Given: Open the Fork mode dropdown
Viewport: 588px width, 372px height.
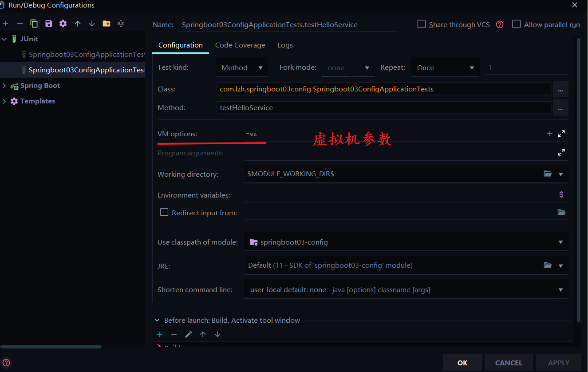Looking at the screenshot, I should (348, 67).
